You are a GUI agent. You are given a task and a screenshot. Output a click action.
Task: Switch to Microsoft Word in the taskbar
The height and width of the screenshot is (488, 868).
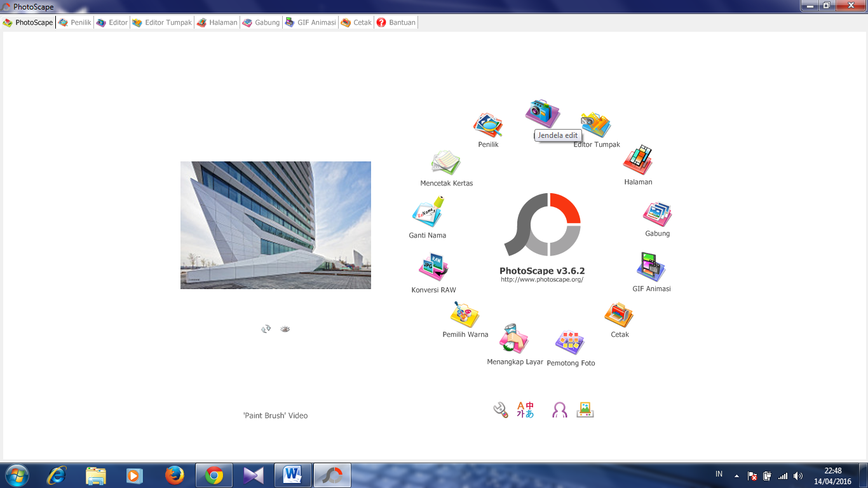pos(293,475)
